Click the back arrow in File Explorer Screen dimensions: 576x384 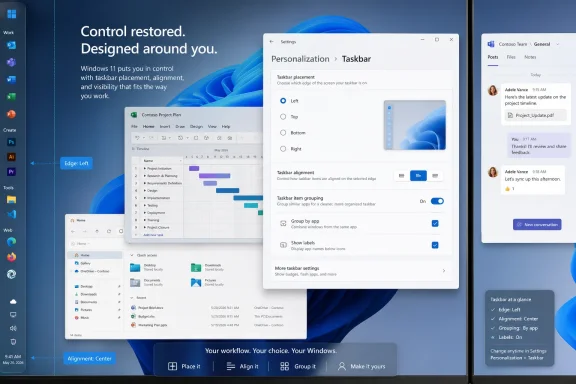pyautogui.click(x=73, y=231)
